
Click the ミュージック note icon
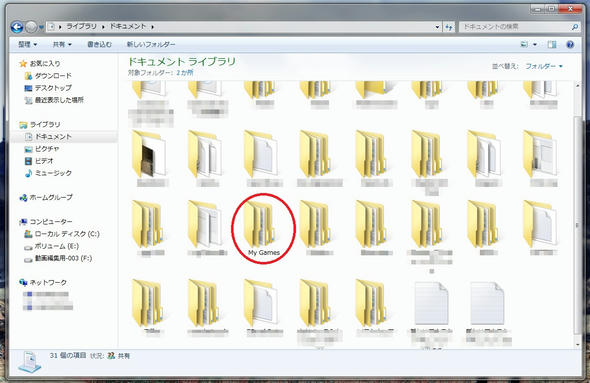29,173
